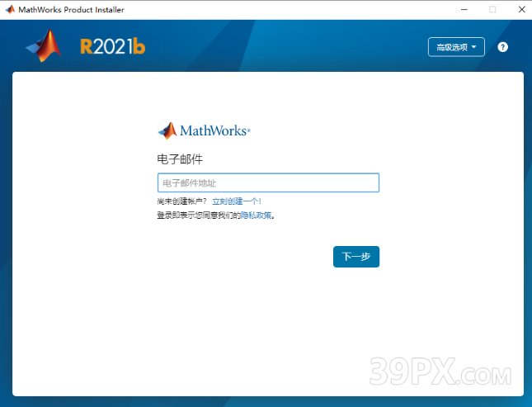532x407 pixels.
Task: Click the MATLAB logo in header
Action: click(x=44, y=46)
